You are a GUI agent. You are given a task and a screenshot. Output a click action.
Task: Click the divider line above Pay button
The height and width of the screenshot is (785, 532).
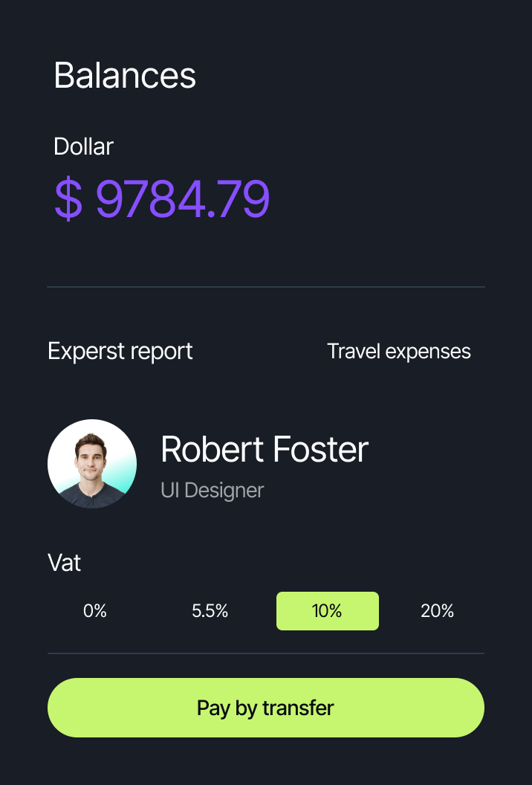266,653
